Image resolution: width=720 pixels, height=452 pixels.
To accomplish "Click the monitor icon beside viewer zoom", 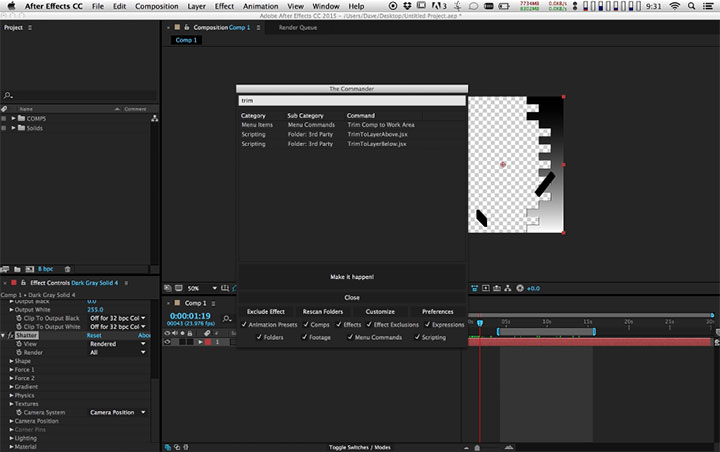I will click(x=179, y=288).
